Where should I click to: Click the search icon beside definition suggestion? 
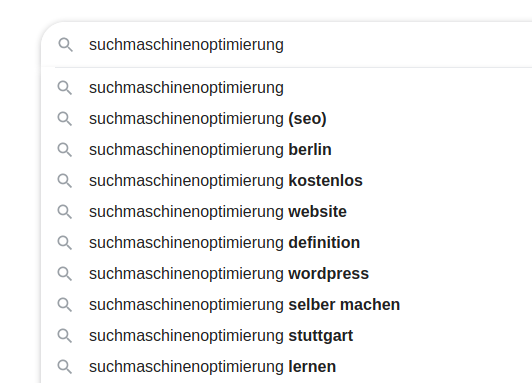click(x=64, y=243)
